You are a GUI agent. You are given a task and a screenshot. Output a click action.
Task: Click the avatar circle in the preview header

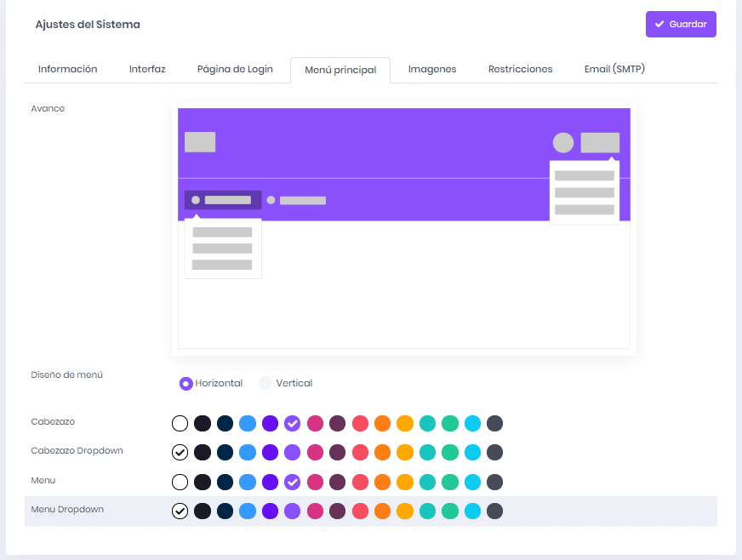(x=563, y=143)
